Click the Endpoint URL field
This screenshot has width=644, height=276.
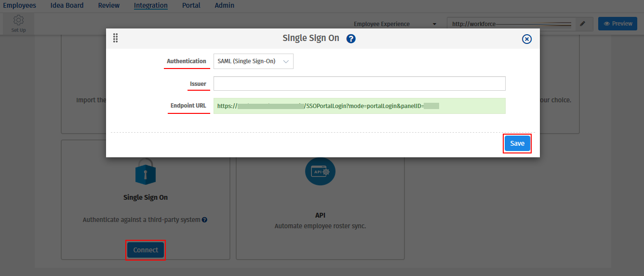pyautogui.click(x=360, y=106)
